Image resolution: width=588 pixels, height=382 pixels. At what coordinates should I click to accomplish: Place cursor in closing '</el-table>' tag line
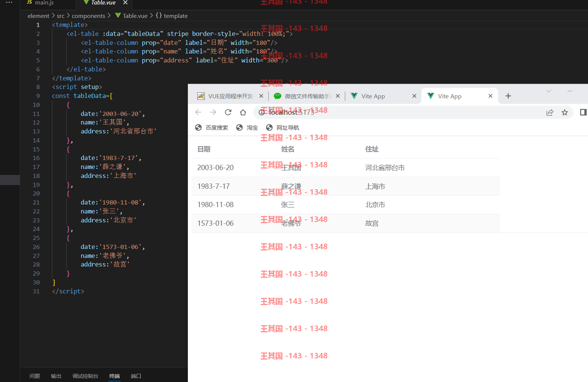86,70
